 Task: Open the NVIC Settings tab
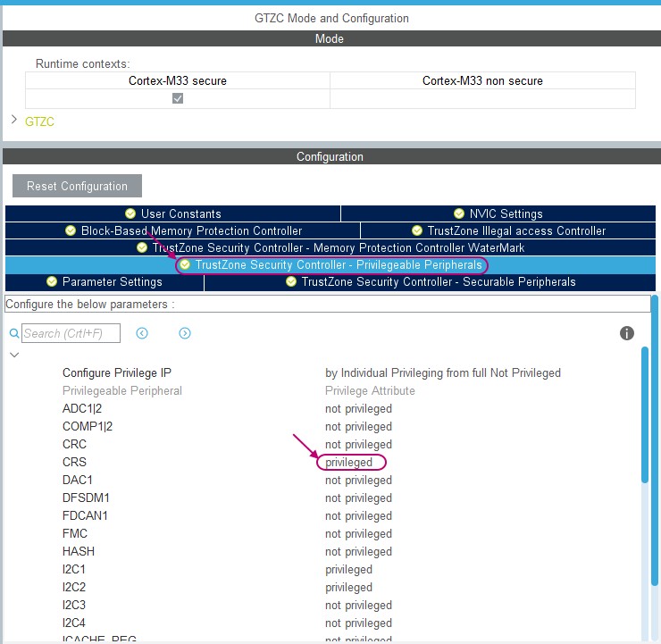pos(498,213)
